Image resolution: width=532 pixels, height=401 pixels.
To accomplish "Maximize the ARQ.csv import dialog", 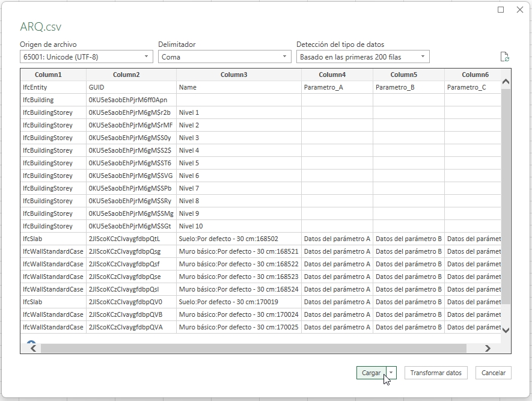I will coord(501,10).
